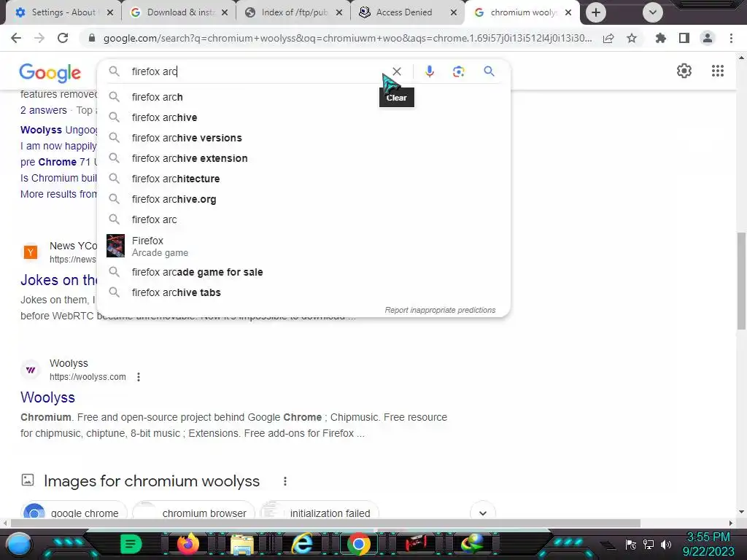Image resolution: width=747 pixels, height=560 pixels.
Task: Open the tab search dropdown
Action: click(x=653, y=12)
